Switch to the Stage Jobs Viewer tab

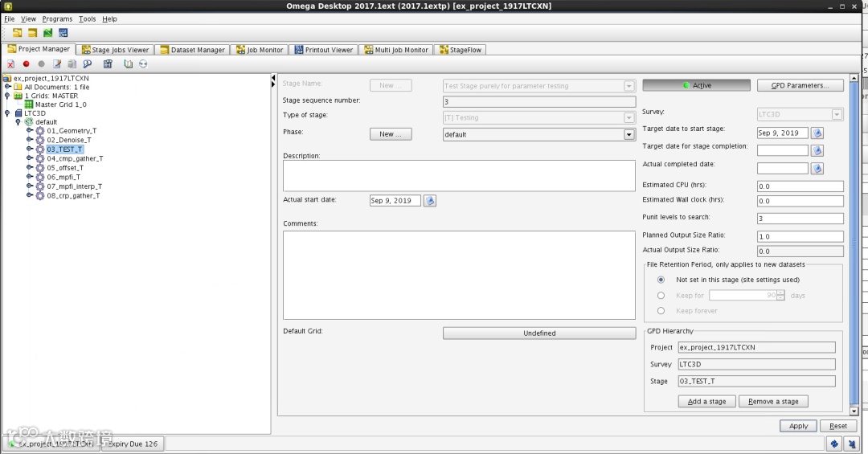[x=115, y=50]
